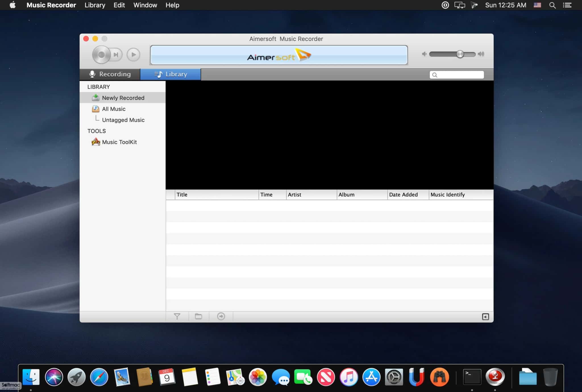Open the Apple menu

pos(13,5)
